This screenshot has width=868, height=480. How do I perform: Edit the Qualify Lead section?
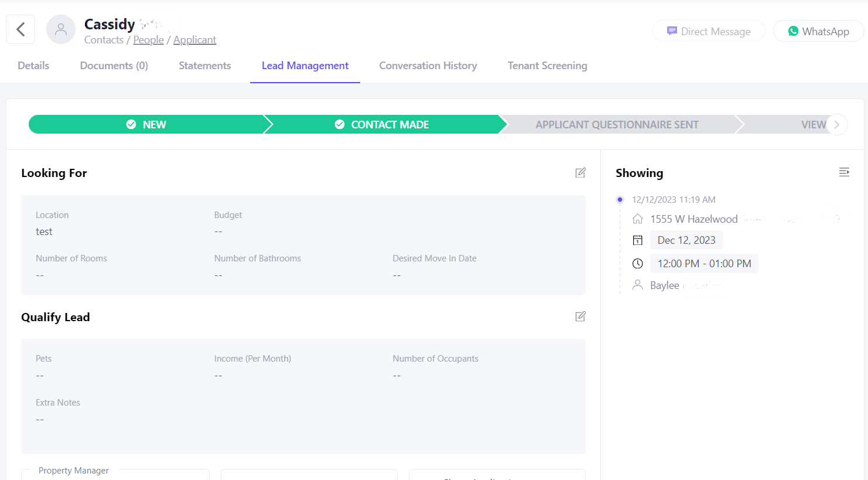pos(580,316)
